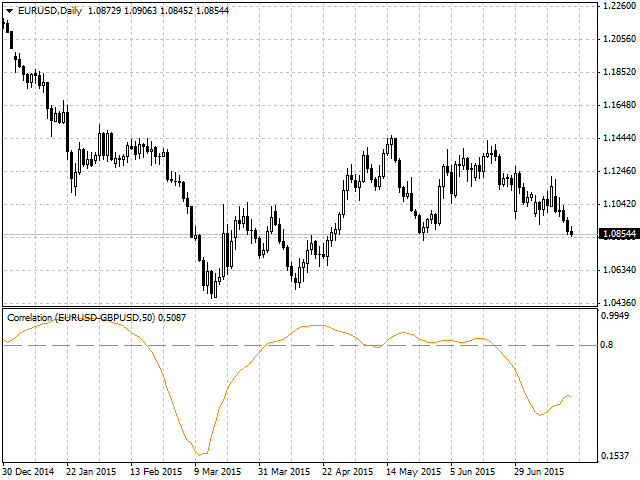Select the 1.06340 price scale label

coord(620,270)
